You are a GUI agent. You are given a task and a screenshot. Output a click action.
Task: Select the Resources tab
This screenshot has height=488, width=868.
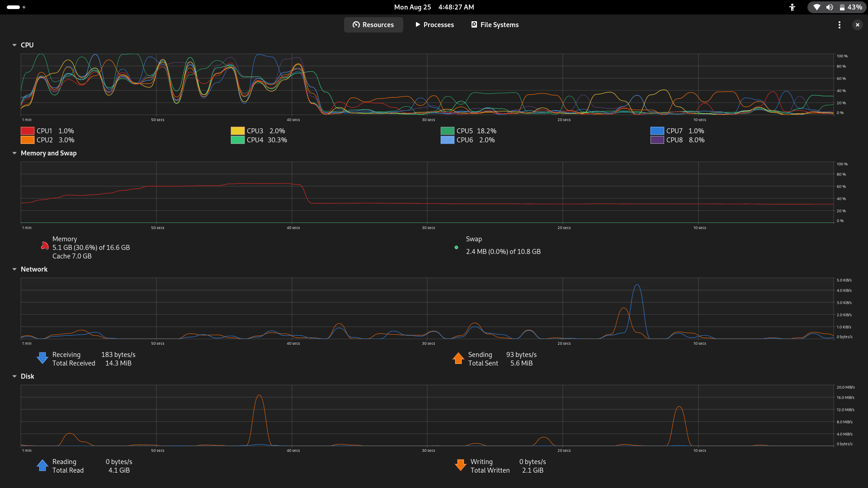point(373,25)
